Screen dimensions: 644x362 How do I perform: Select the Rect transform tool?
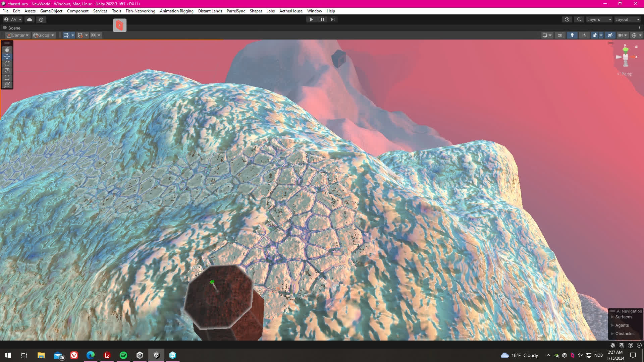point(7,78)
